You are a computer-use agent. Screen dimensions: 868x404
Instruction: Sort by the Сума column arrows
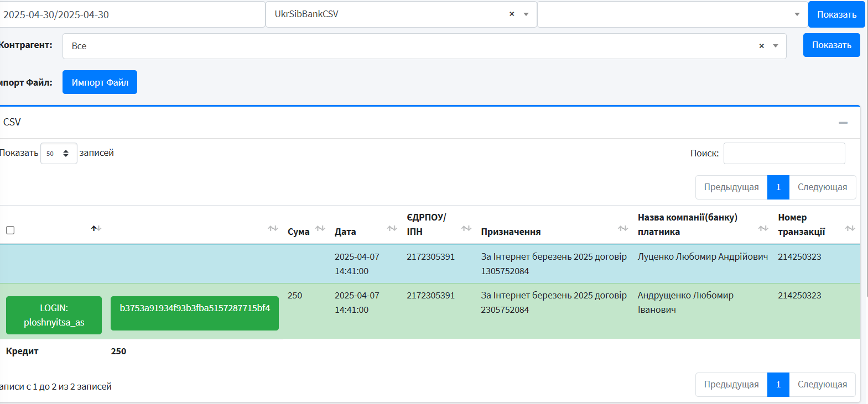pyautogui.click(x=320, y=228)
